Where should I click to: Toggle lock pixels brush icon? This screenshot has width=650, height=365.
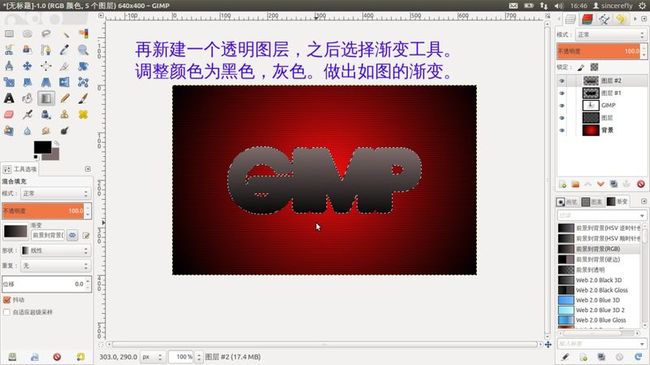(x=581, y=67)
